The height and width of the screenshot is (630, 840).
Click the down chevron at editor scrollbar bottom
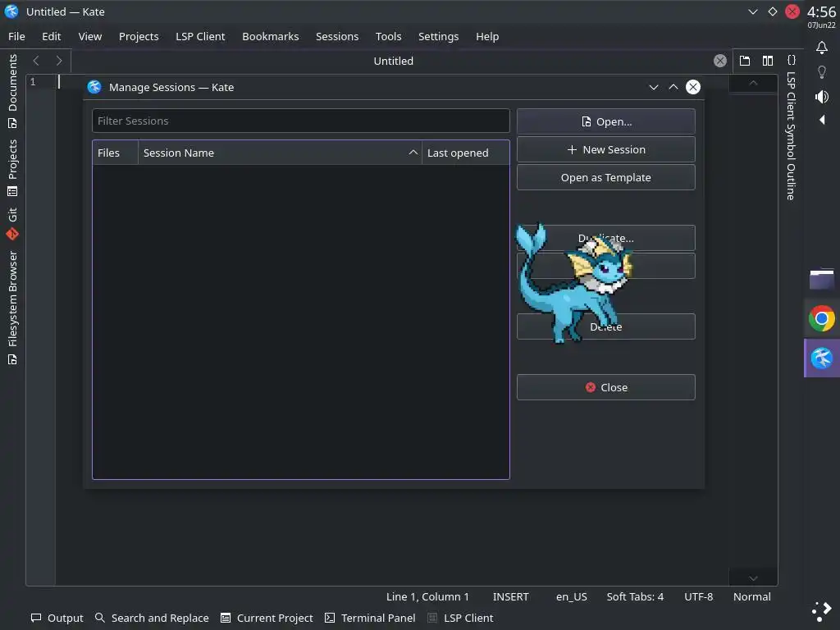753,578
